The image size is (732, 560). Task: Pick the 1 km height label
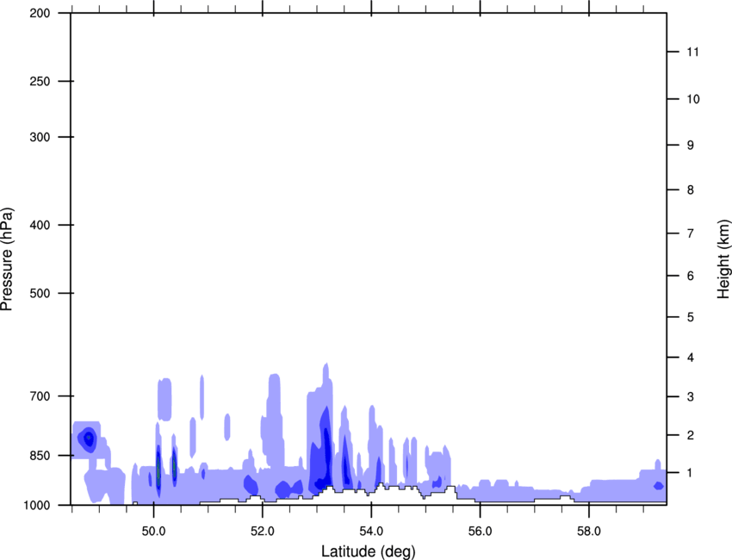691,473
